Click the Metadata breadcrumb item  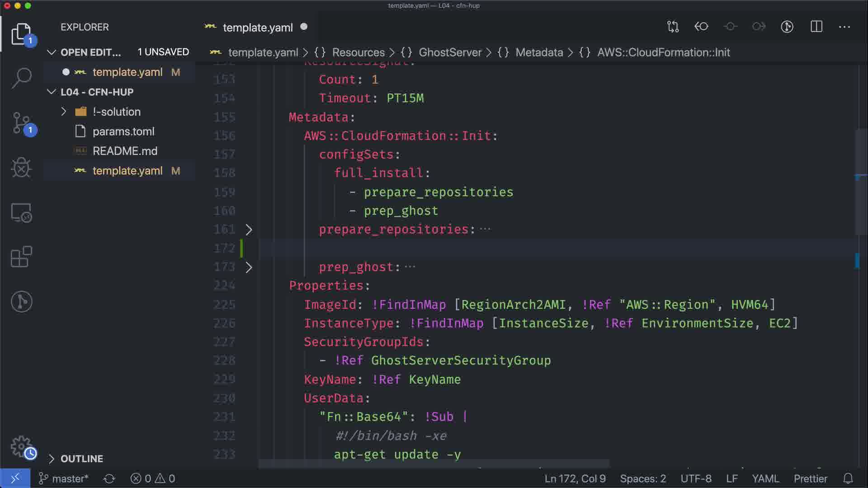pyautogui.click(x=539, y=52)
